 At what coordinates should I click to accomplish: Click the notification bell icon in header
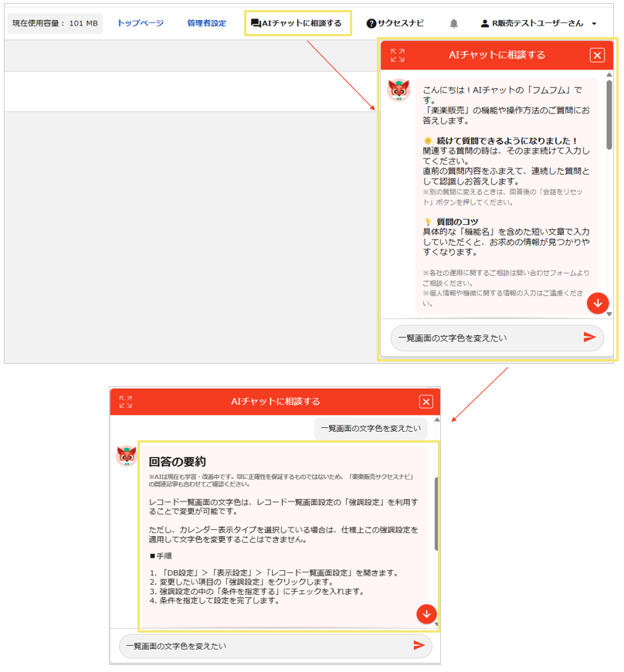click(x=454, y=23)
